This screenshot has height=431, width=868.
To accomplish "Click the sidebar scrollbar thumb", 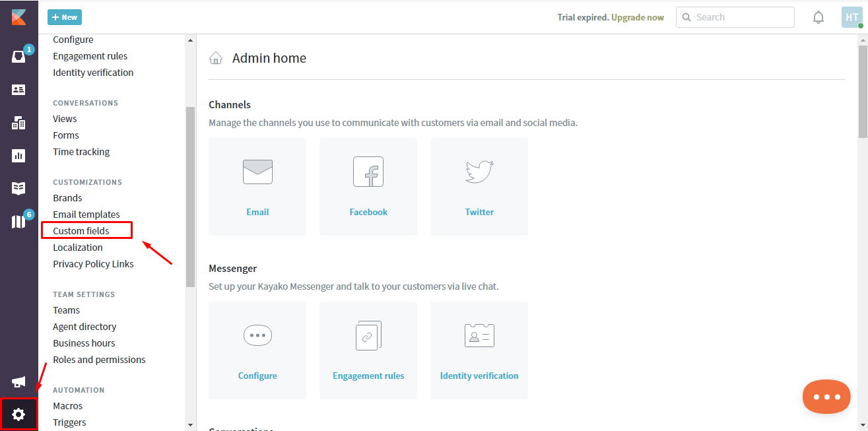I will [x=191, y=197].
